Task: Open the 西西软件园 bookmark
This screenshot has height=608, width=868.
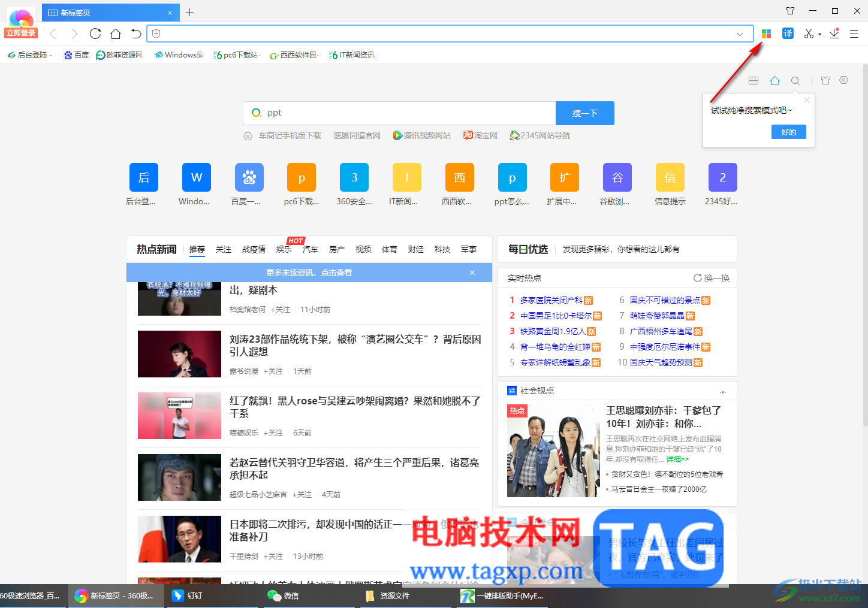Action: coord(293,55)
